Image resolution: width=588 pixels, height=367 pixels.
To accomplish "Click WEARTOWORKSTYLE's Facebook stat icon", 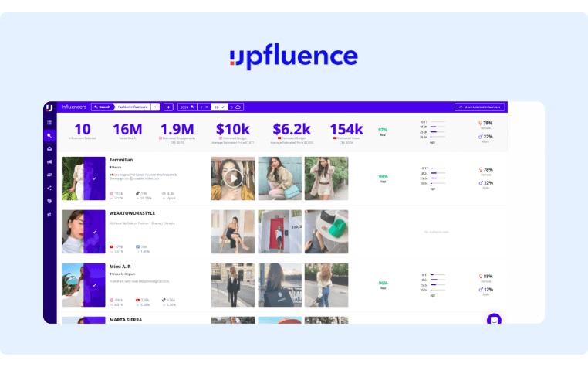I will (137, 246).
